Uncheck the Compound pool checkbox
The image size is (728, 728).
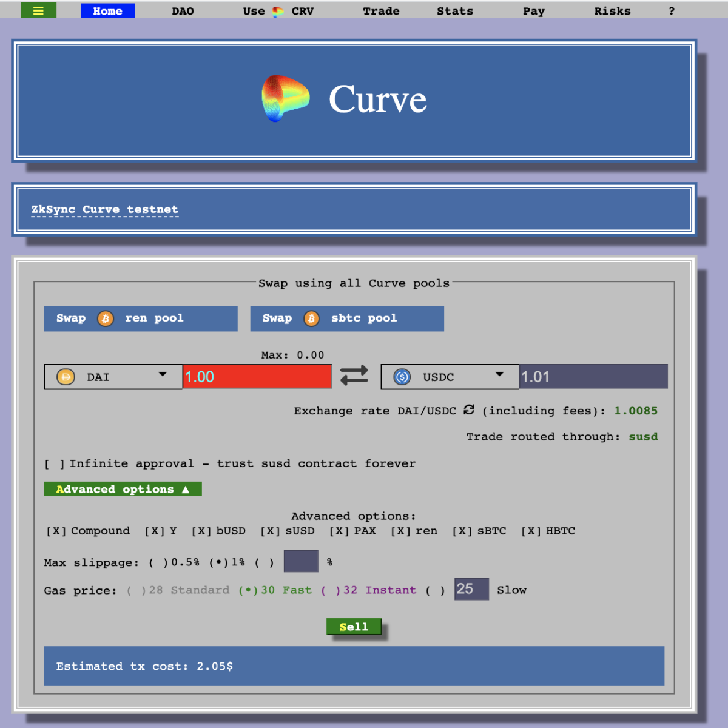coord(56,531)
